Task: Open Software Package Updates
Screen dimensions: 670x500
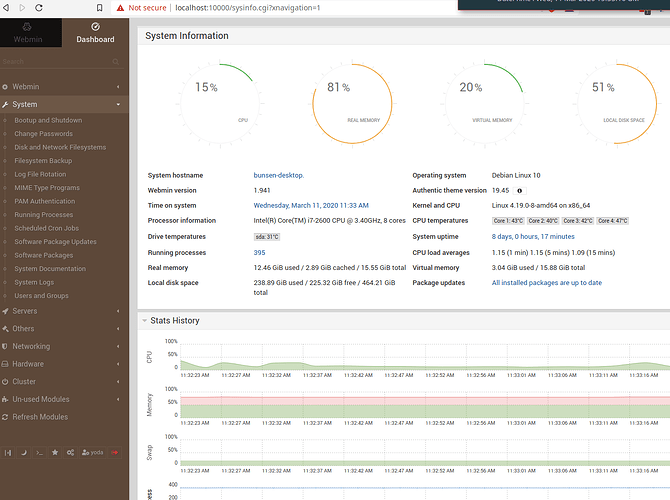Action: click(x=56, y=241)
